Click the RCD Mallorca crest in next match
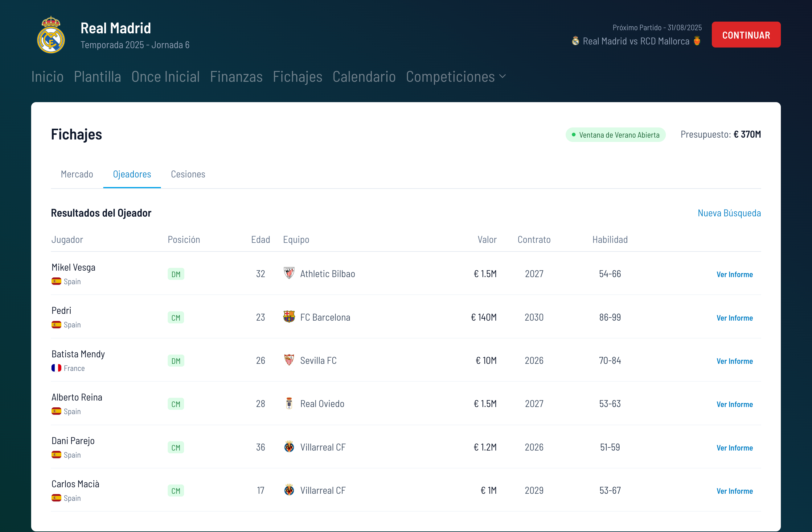This screenshot has width=812, height=532. (697, 41)
